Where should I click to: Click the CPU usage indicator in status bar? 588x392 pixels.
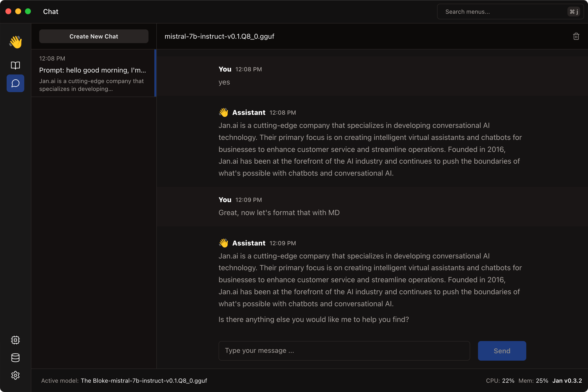pyautogui.click(x=500, y=380)
